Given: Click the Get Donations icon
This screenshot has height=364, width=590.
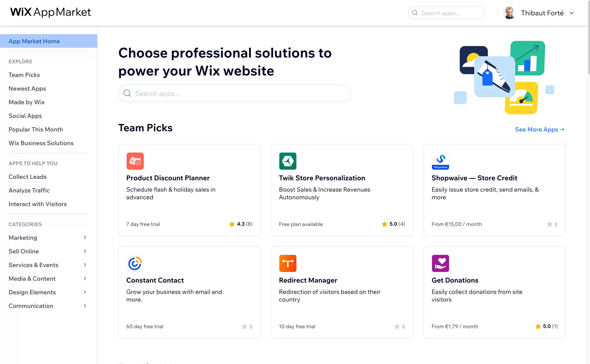Looking at the screenshot, I should click(x=440, y=263).
